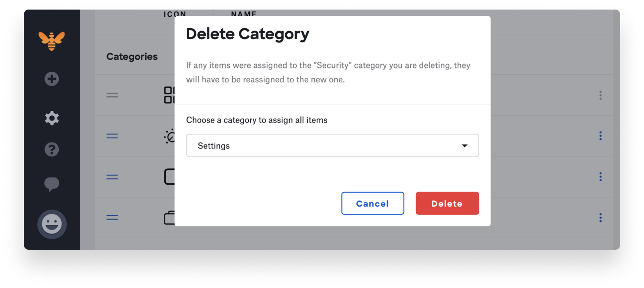Click the Cancel button
The image size is (644, 288).
(373, 203)
